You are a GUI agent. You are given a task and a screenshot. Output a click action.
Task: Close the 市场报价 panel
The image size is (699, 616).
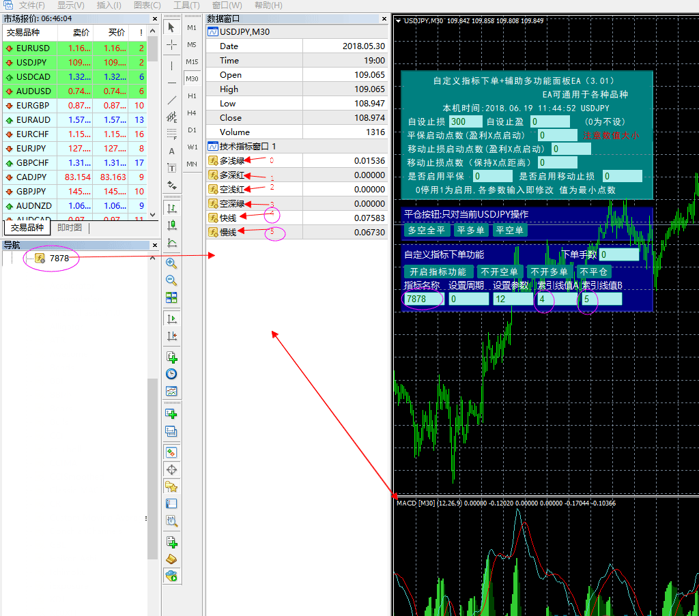[x=154, y=19]
